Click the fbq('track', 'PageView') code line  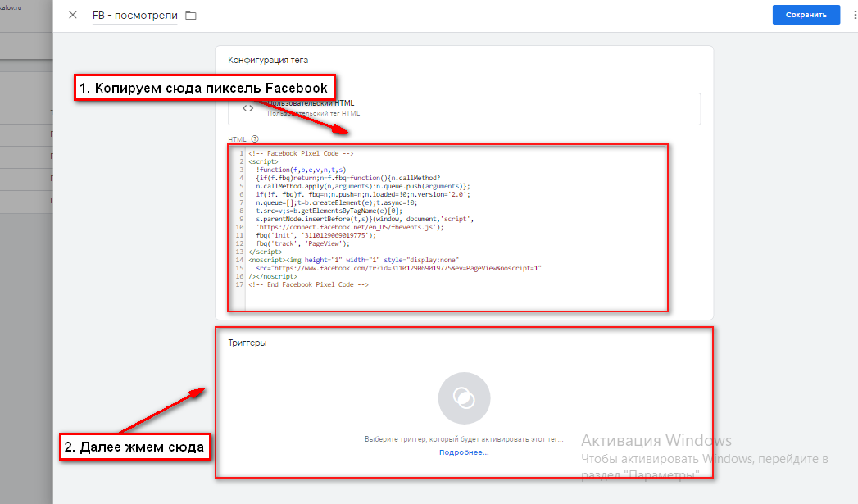302,243
